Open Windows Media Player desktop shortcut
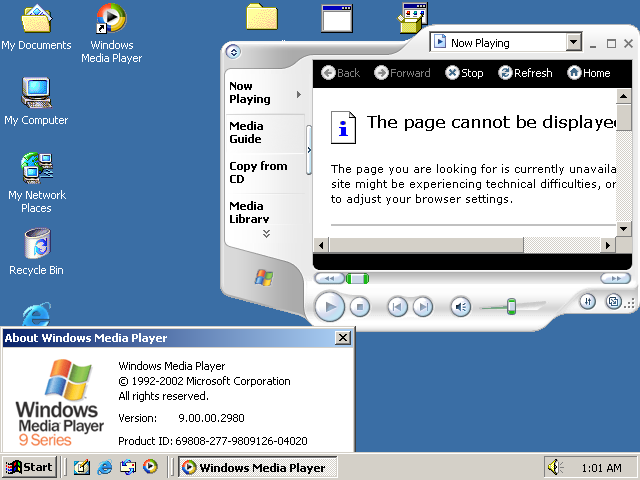The height and width of the screenshot is (480, 640). pyautogui.click(x=111, y=33)
